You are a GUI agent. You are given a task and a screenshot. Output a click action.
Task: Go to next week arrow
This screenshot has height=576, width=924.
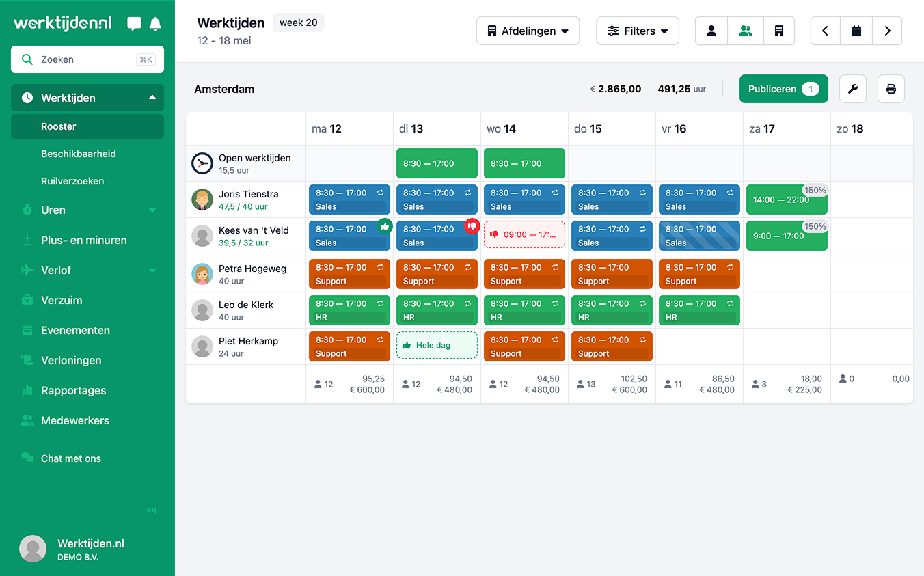(887, 31)
